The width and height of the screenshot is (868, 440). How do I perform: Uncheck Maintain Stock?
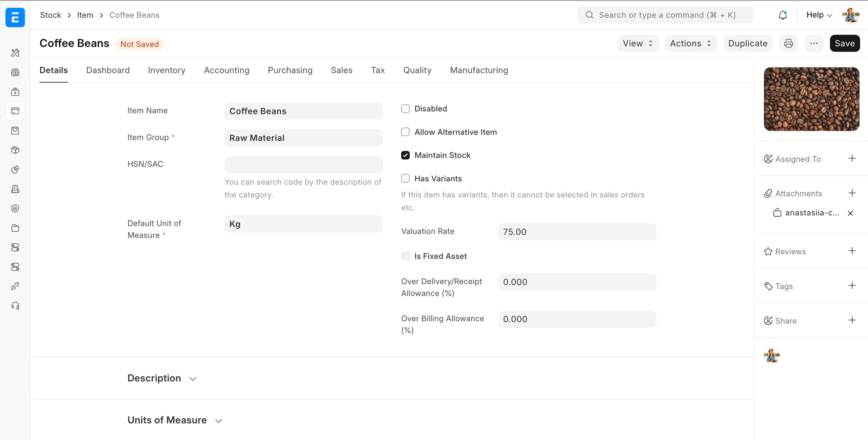(406, 155)
